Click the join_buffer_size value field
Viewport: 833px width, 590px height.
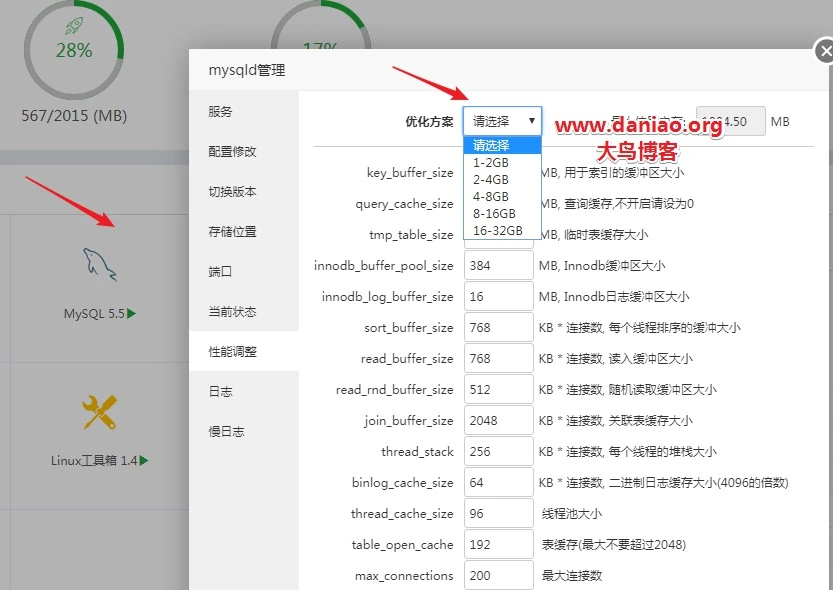click(x=498, y=420)
